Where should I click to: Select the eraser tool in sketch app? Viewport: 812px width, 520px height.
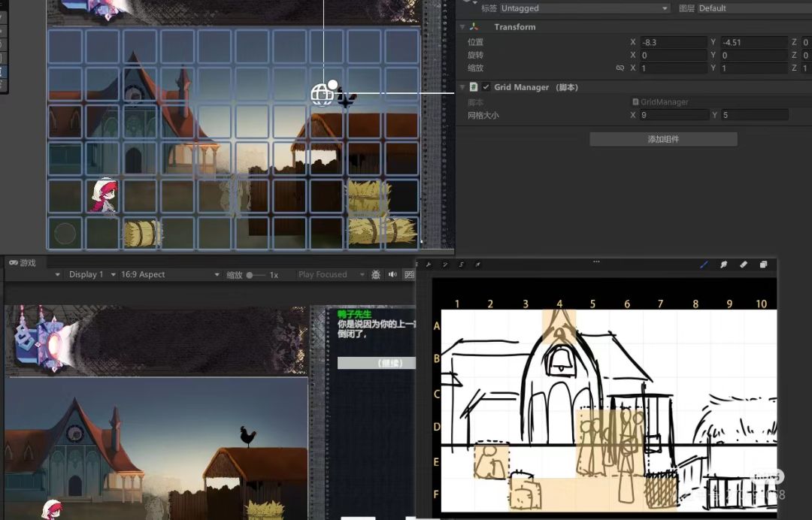(744, 265)
